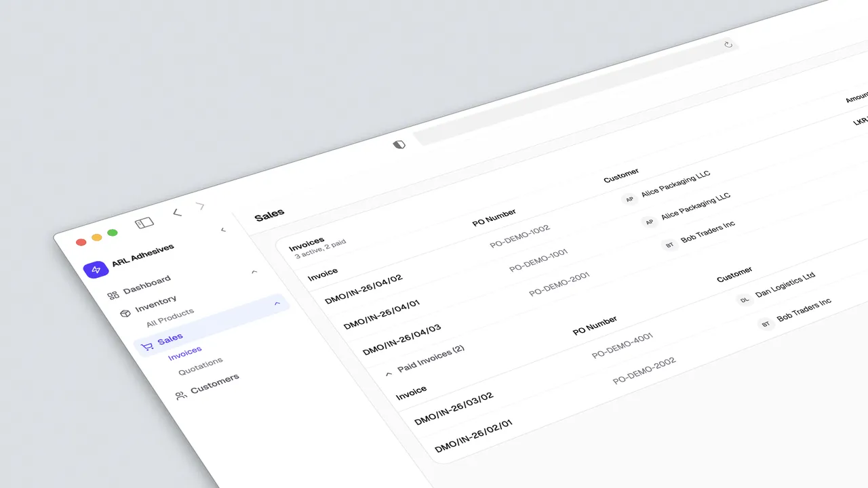The image size is (868, 488).
Task: Open Dashboard in the sidebar
Action: click(147, 284)
